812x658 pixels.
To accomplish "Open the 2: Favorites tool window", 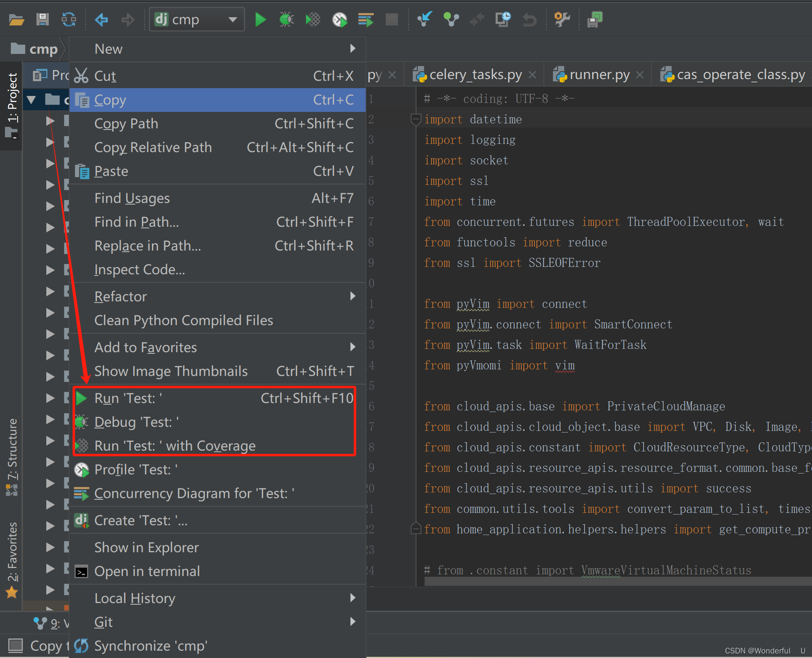I will click(x=12, y=560).
